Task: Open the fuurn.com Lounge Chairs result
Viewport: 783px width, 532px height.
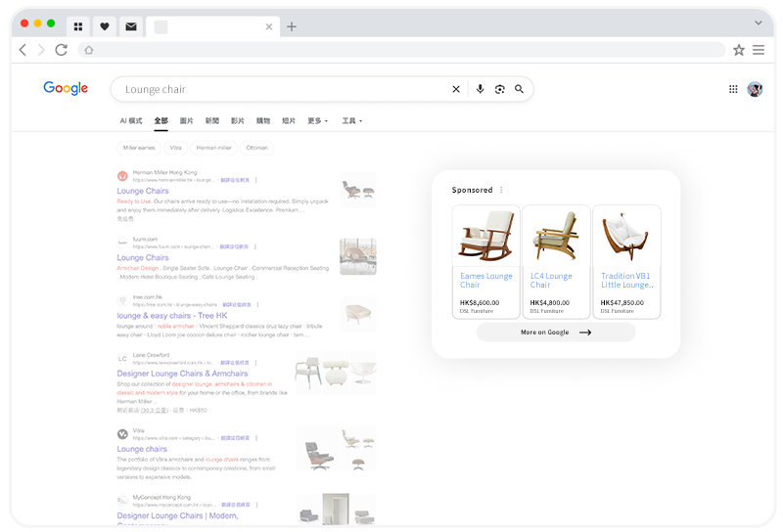Action: coord(143,257)
